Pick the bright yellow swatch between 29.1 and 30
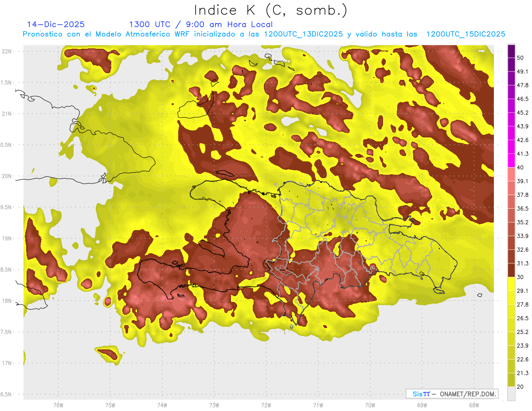Viewport: 532px width, 411px height. (511, 284)
